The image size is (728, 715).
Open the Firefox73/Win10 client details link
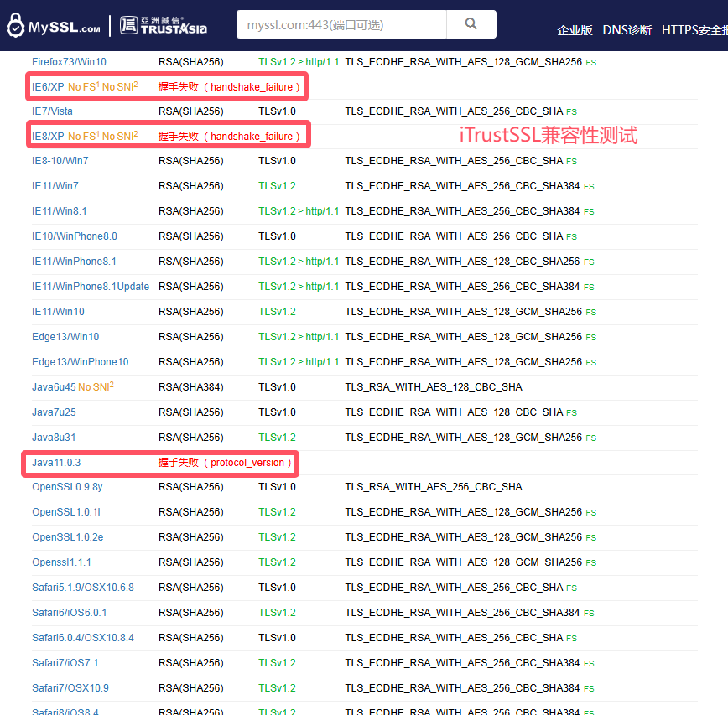63,62
